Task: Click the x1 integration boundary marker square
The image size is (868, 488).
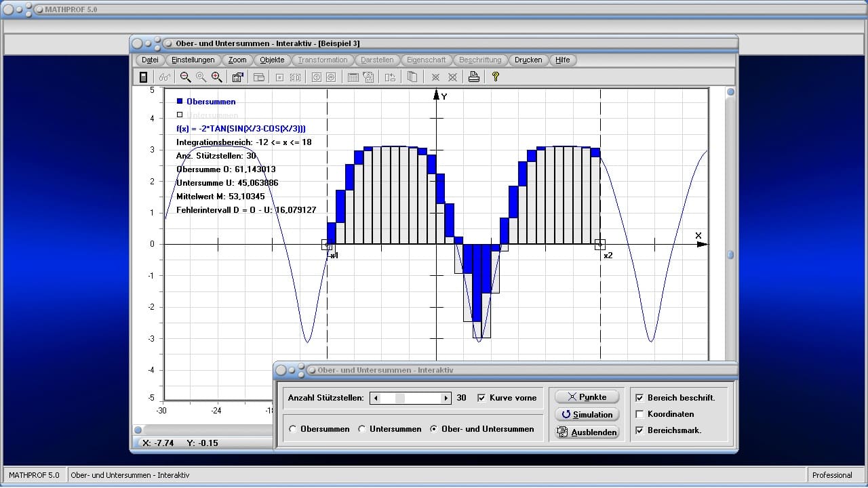Action: (x=326, y=245)
